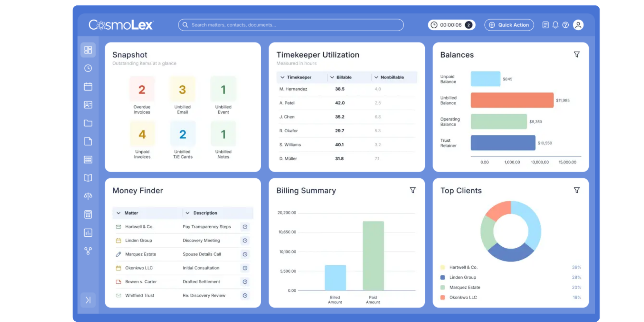The width and height of the screenshot is (644, 322).
Task: Click the Hartwell & Co. legend swatch
Action: [443, 267]
